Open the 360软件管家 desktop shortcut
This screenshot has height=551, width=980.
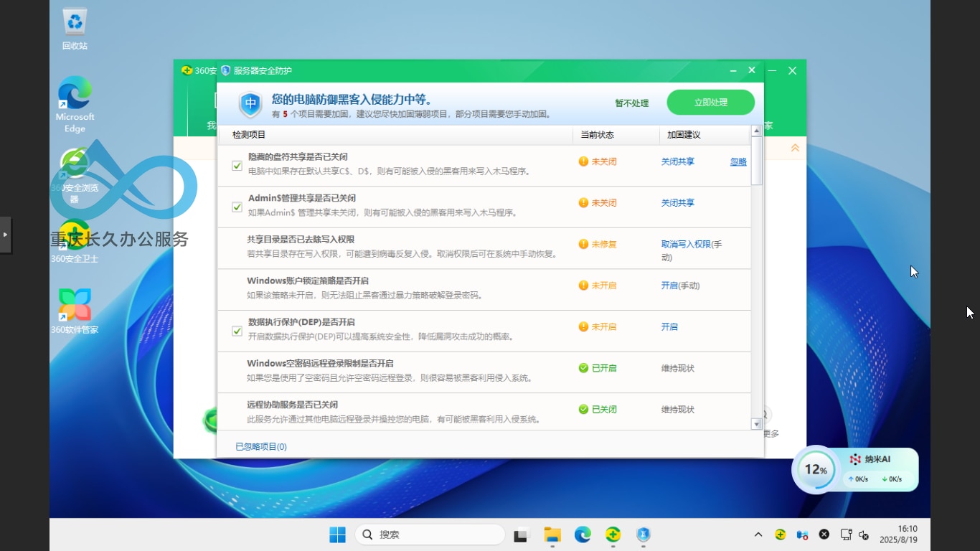tap(75, 311)
